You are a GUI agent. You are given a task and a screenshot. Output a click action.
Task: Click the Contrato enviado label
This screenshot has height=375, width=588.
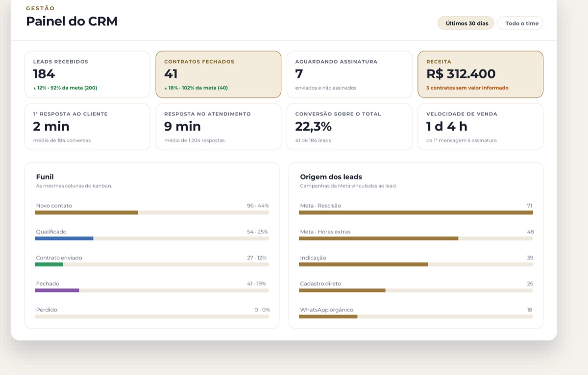[x=59, y=258]
